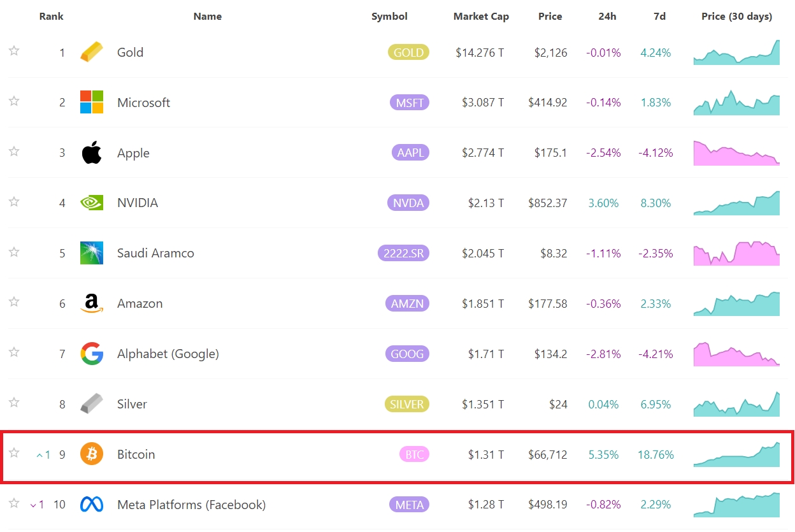Click the BTC symbol badge
This screenshot has height=532, width=795.
(x=414, y=454)
